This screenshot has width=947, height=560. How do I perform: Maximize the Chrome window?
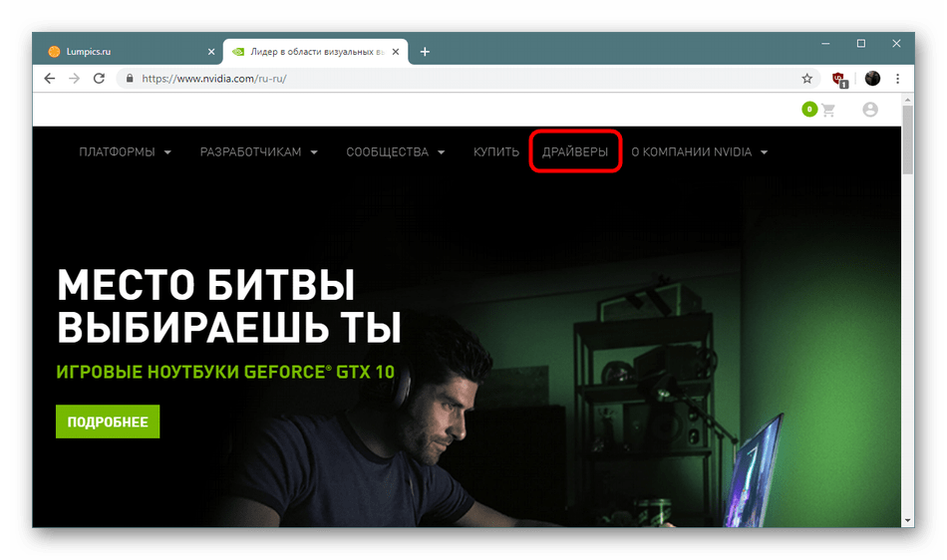861,44
